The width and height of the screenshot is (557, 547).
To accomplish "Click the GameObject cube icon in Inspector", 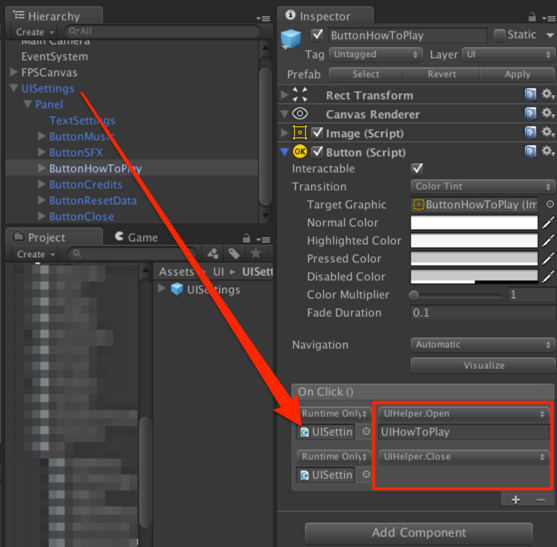I will tap(291, 38).
